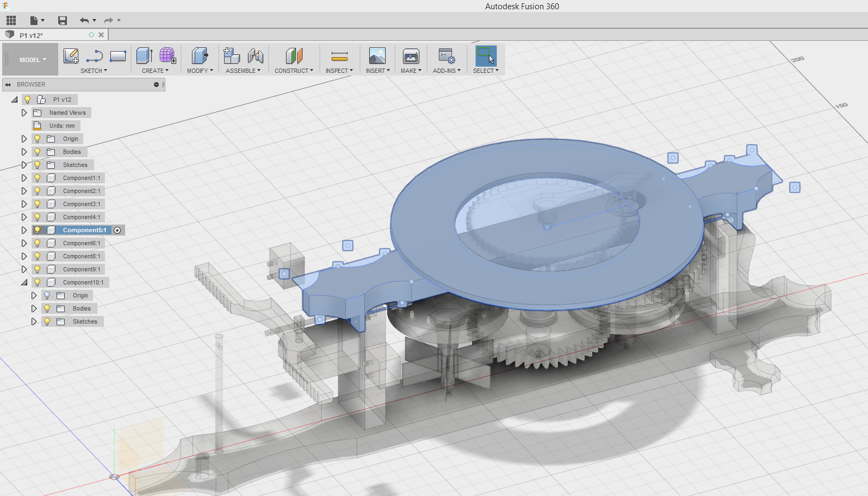Hide Component1:1 using its light bulb
Screen dimensions: 868x496
point(38,178)
